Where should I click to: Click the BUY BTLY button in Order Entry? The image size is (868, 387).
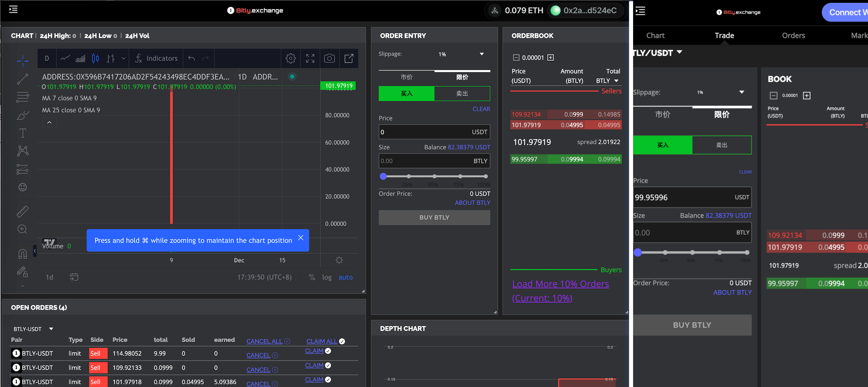click(x=434, y=218)
